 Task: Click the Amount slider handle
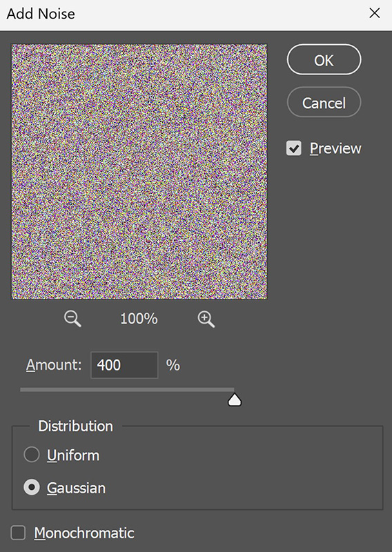pos(235,400)
